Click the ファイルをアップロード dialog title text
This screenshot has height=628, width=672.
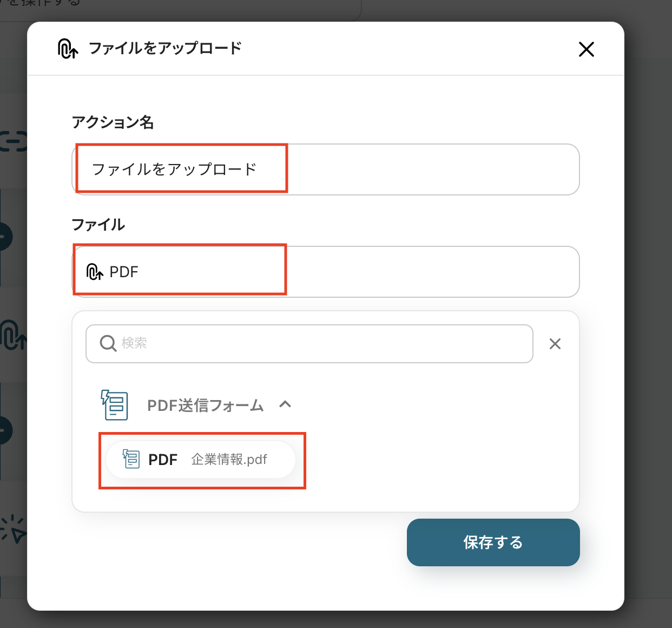tap(165, 48)
